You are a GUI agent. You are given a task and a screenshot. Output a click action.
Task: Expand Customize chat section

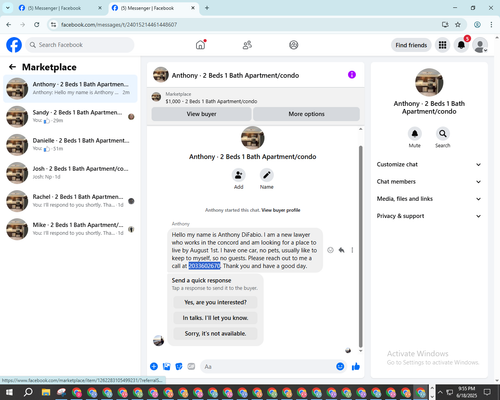point(429,164)
